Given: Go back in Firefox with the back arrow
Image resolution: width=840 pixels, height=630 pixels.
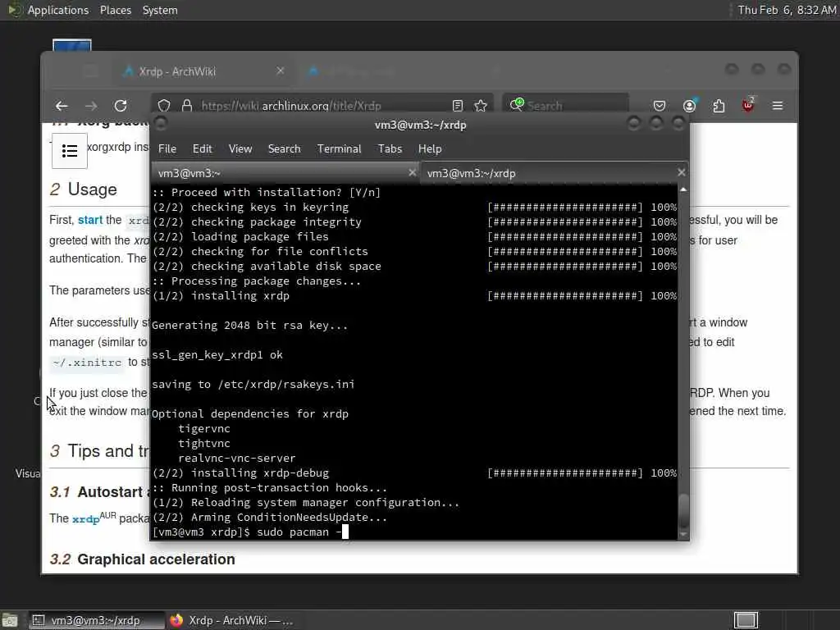Looking at the screenshot, I should coord(62,106).
